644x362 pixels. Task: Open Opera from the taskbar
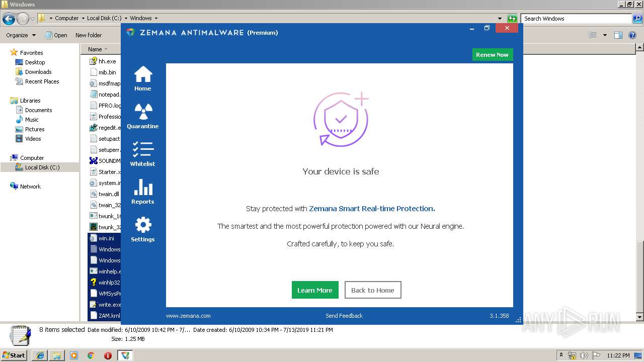(108, 355)
